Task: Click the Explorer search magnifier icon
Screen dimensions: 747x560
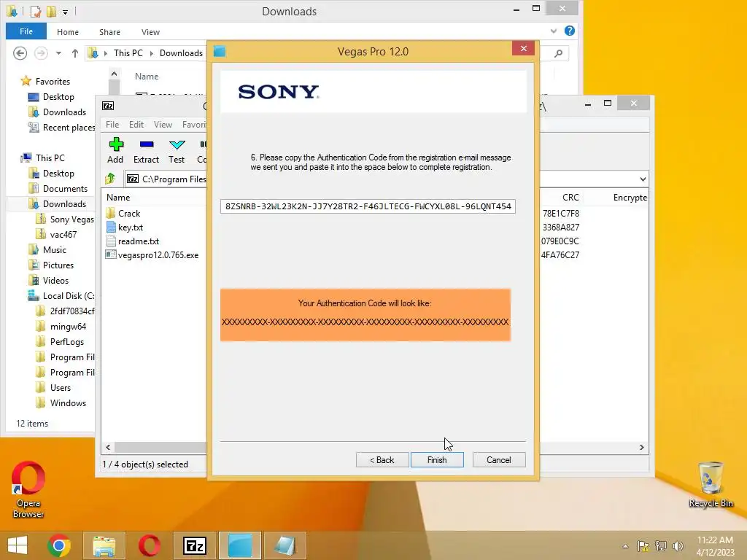Action: point(558,53)
